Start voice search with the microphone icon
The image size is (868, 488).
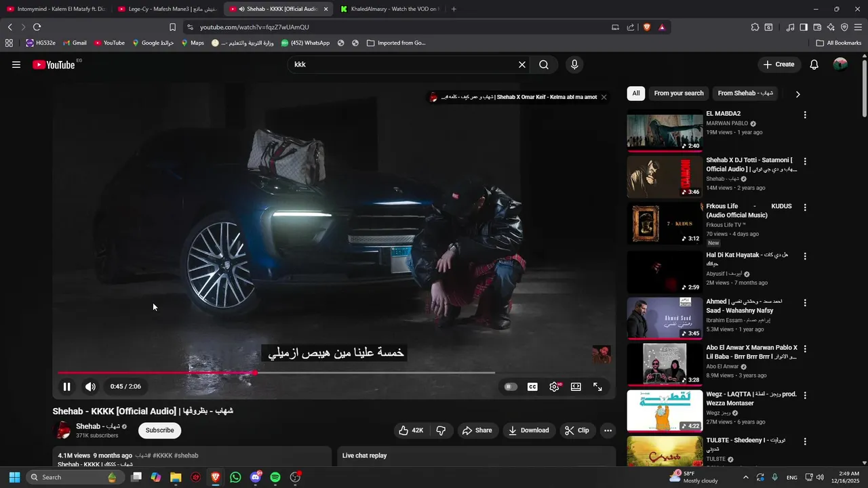(x=574, y=64)
